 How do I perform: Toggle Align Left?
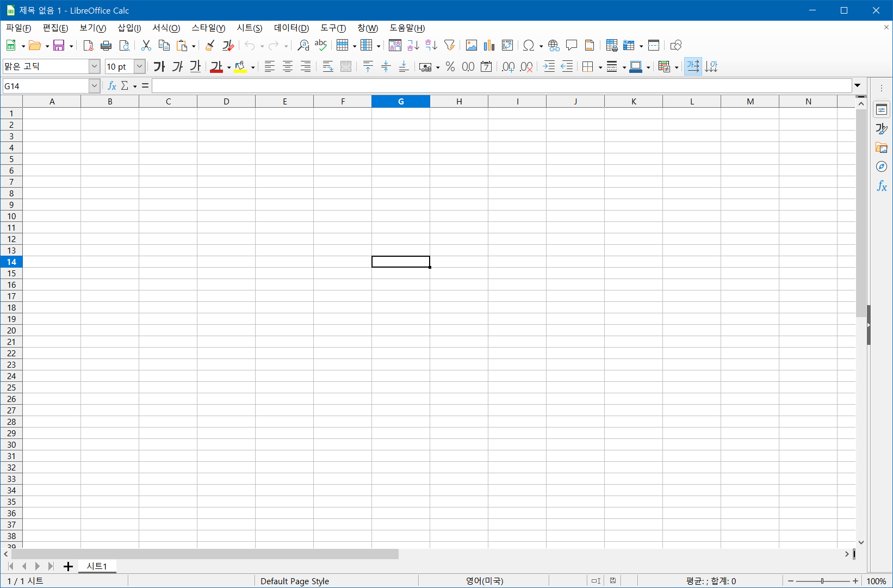pyautogui.click(x=270, y=66)
